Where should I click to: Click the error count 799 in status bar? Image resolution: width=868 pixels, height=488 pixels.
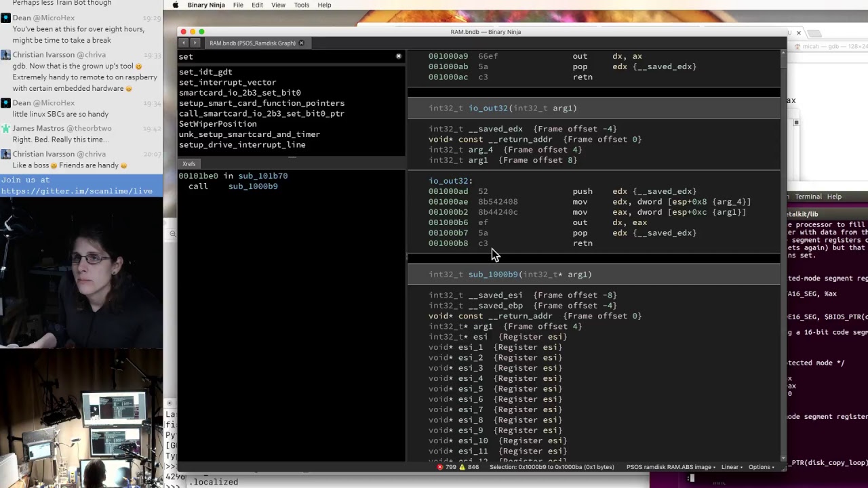coord(451,467)
